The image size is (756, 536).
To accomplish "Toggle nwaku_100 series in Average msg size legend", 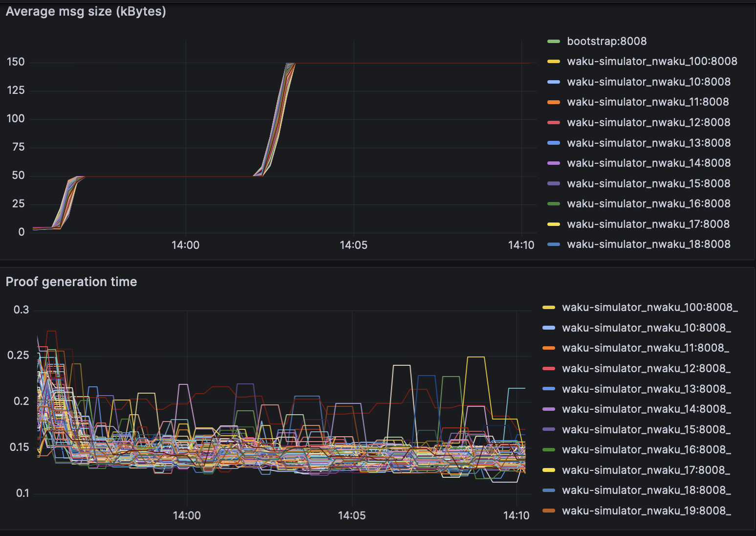I will 652,62.
